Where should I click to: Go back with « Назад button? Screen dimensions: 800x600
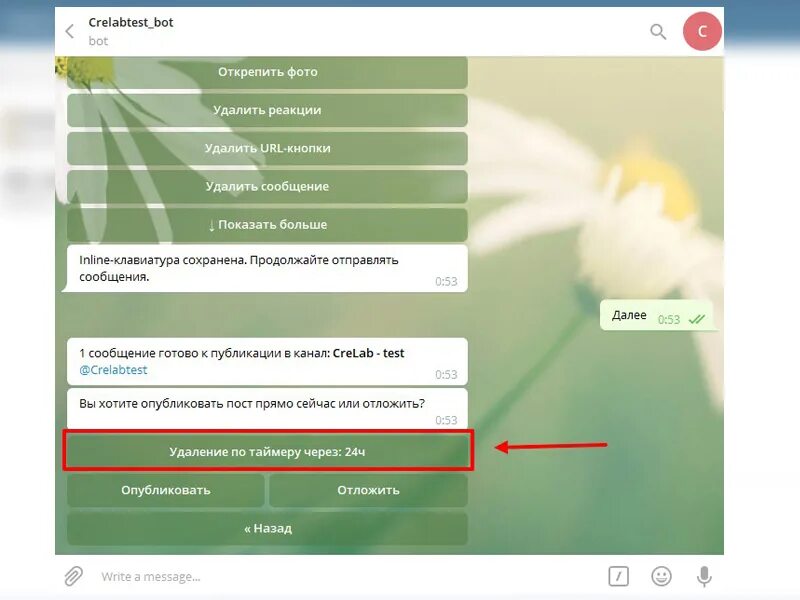click(267, 529)
